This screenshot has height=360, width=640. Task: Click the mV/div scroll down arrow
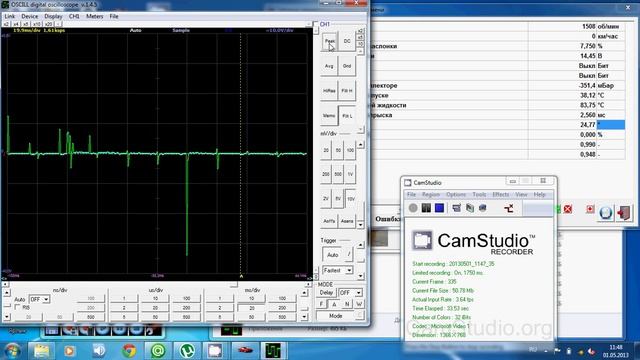click(x=360, y=225)
